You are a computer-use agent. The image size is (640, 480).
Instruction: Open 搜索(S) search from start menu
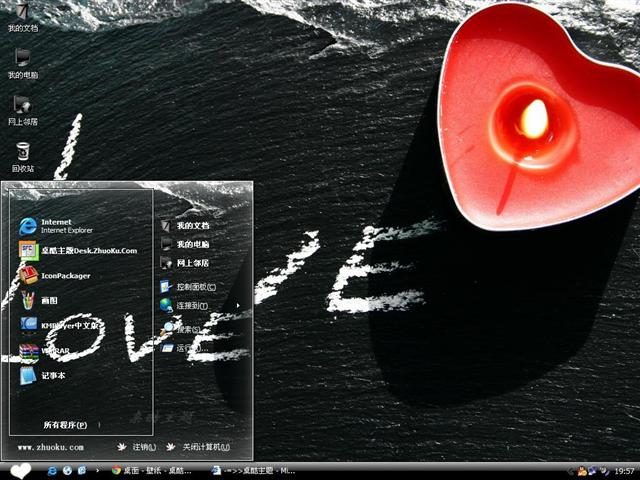[181, 329]
